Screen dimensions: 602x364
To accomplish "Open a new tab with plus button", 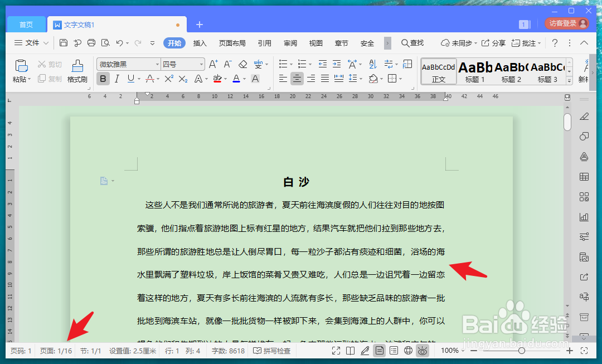I will click(199, 25).
